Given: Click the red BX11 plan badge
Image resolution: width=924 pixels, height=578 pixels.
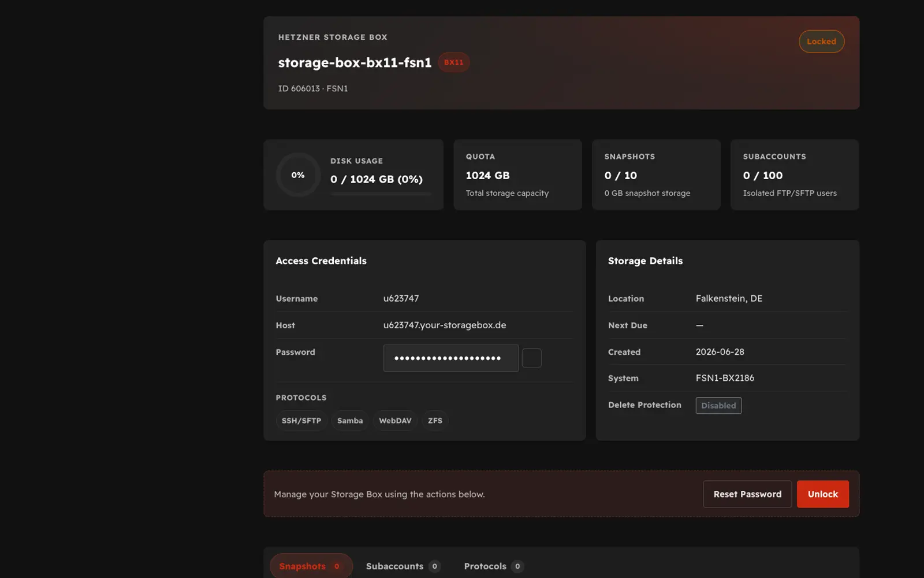Looking at the screenshot, I should point(453,62).
